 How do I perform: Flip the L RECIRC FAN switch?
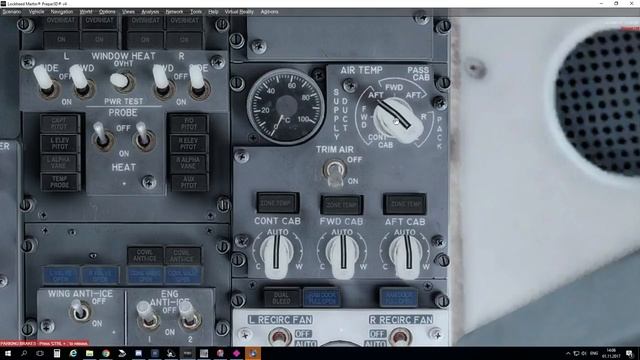click(279, 337)
